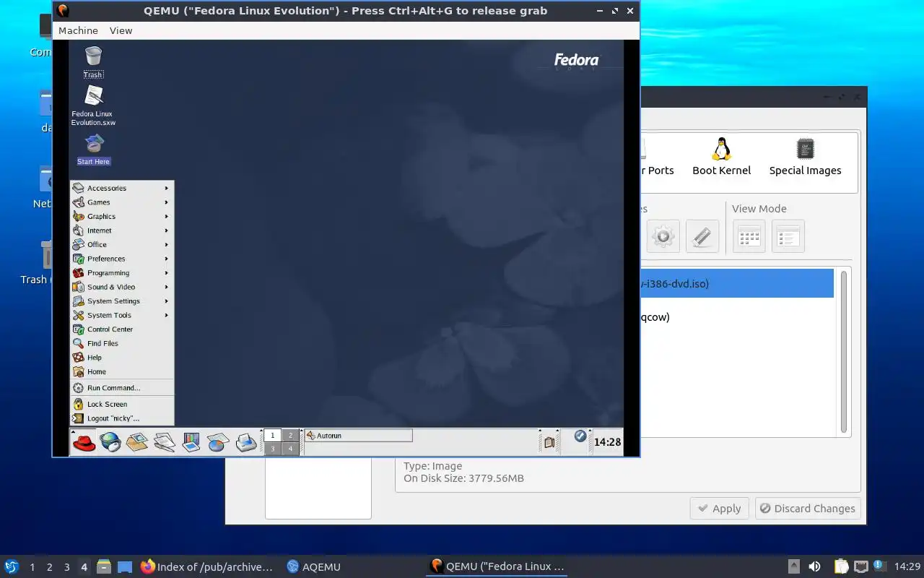This screenshot has width=924, height=578.
Task: Click the show desktop icon in host taskbar
Action: [x=125, y=566]
